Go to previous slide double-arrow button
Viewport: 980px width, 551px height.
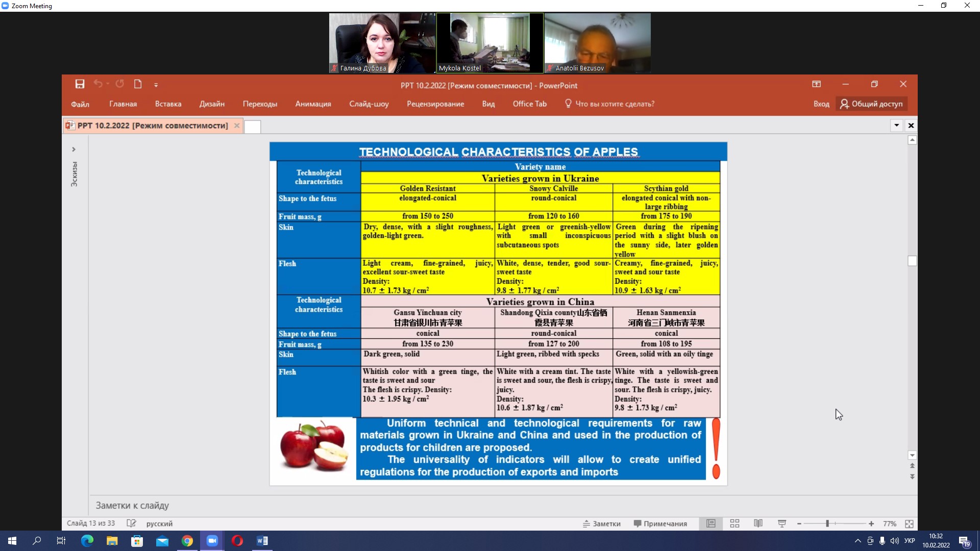click(x=913, y=466)
